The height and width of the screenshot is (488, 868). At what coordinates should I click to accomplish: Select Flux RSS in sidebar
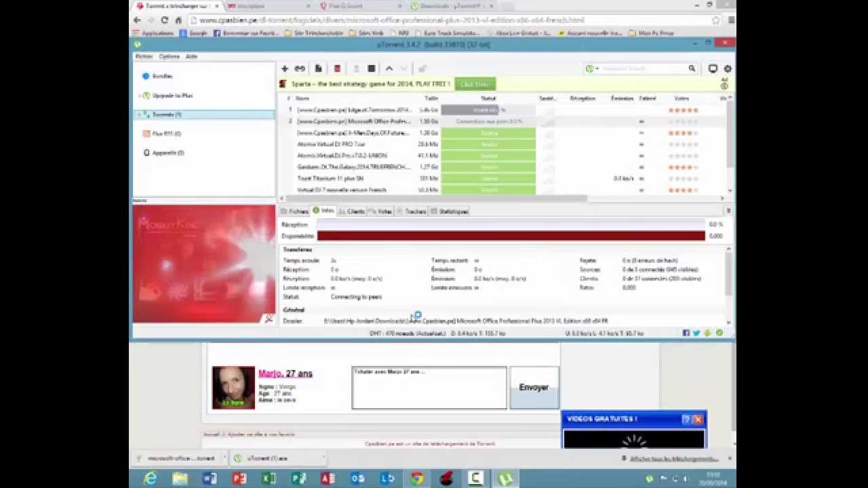166,134
